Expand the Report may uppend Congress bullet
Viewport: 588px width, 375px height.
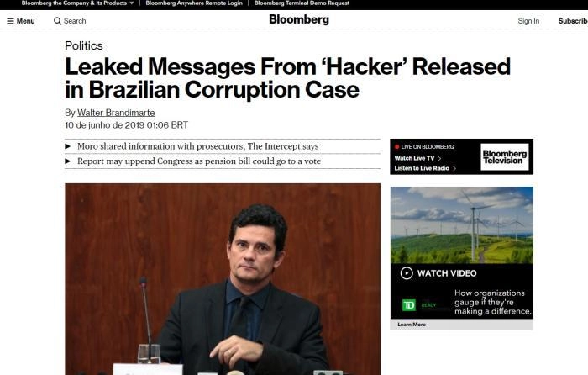click(x=68, y=161)
